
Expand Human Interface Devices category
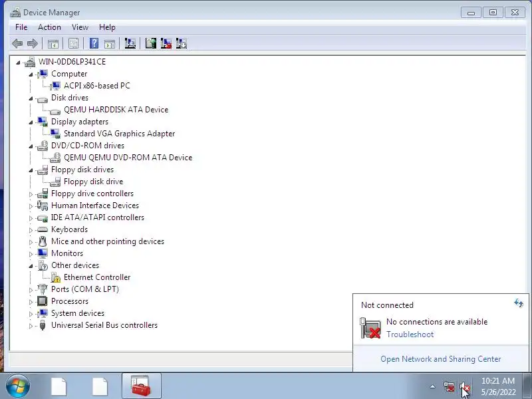[31, 206]
